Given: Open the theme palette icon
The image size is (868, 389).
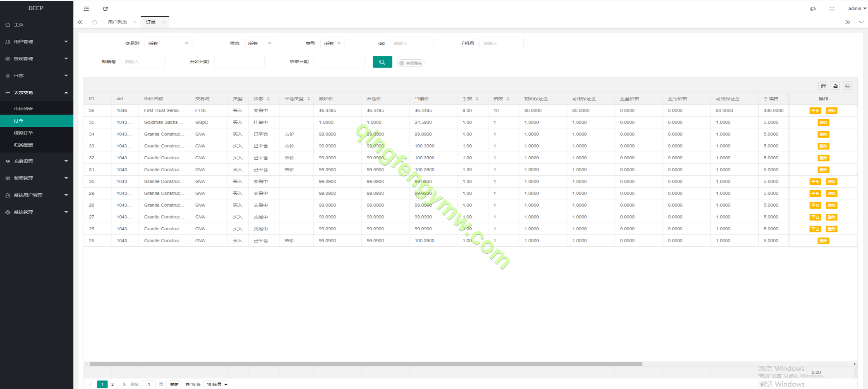Looking at the screenshot, I should click(x=813, y=9).
